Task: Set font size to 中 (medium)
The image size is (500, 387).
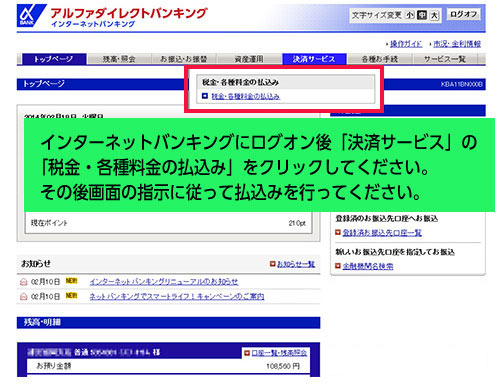Action: (422, 15)
